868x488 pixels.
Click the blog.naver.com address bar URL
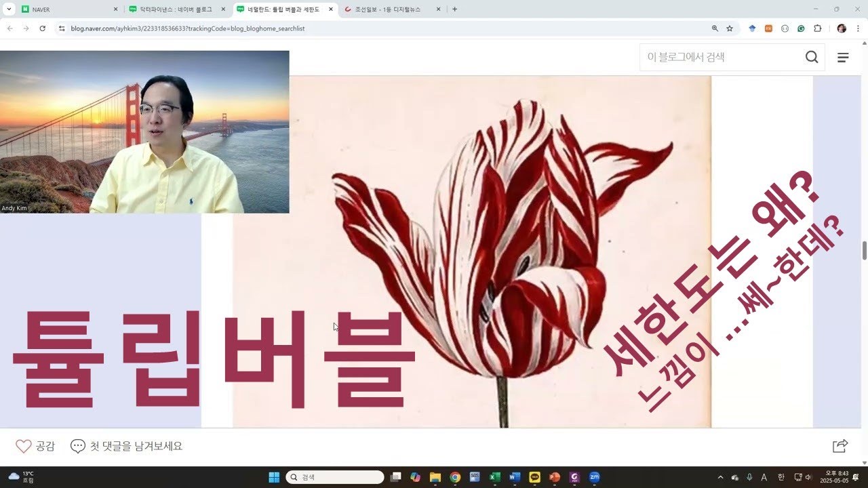tap(188, 28)
